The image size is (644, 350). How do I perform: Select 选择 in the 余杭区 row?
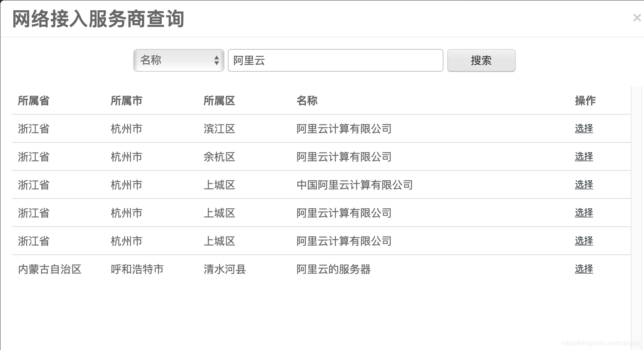(x=584, y=157)
